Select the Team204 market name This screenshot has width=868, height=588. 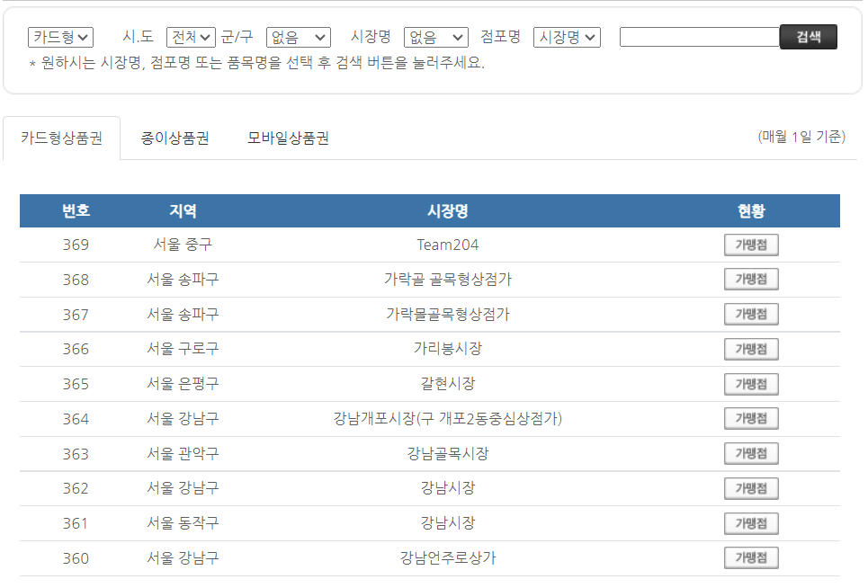tap(447, 245)
